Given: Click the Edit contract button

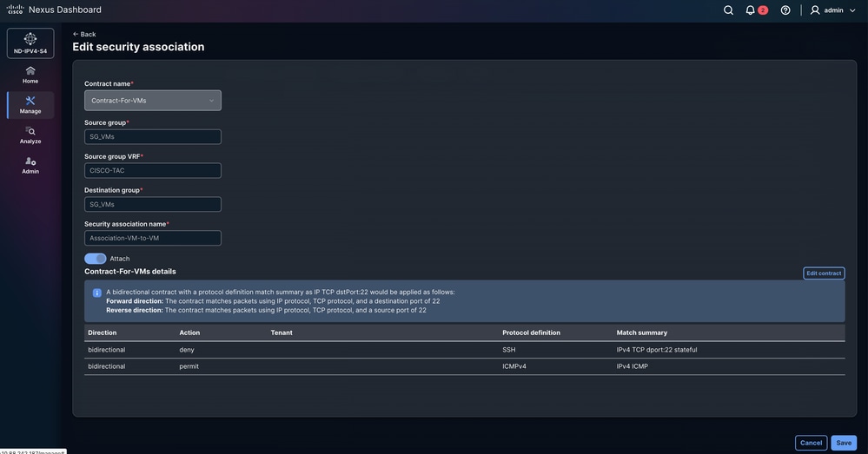Looking at the screenshot, I should click(x=824, y=273).
